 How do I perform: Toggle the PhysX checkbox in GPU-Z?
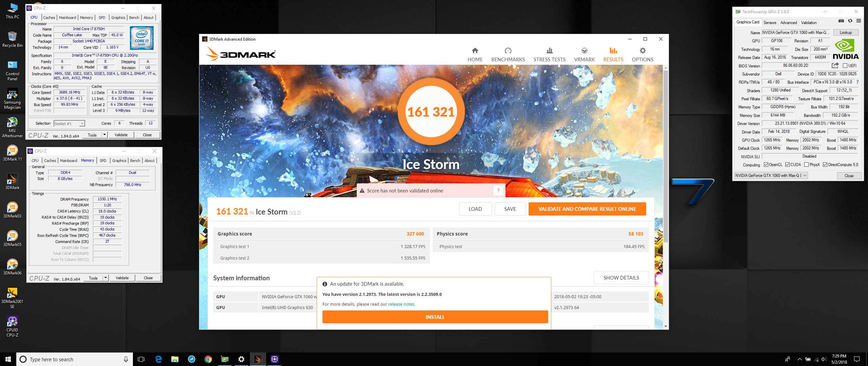806,165
